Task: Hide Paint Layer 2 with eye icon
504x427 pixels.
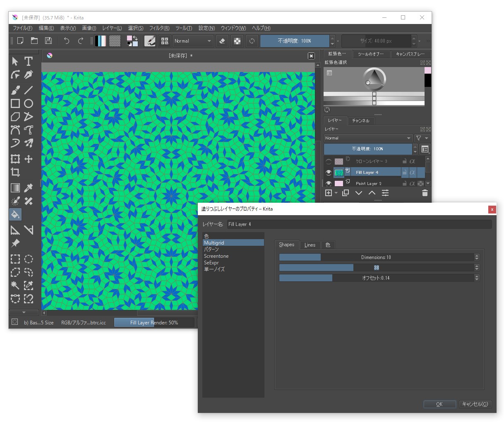Action: coord(329,183)
